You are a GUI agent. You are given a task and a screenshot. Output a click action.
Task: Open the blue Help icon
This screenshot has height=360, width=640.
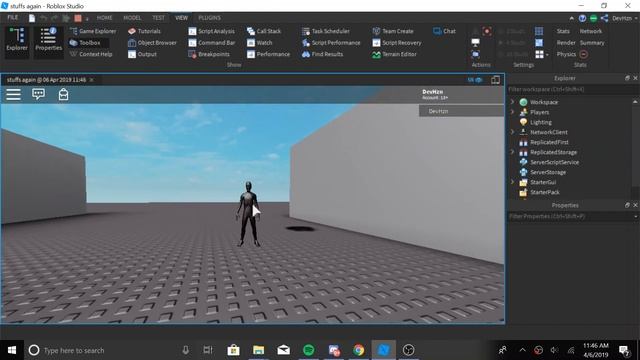(582, 18)
